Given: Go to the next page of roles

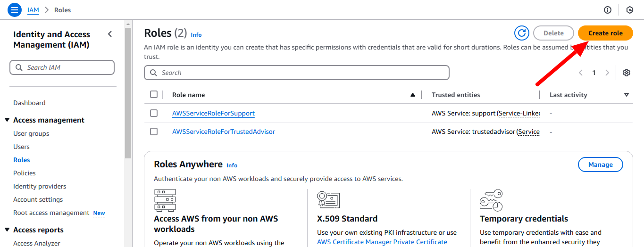Looking at the screenshot, I should pos(607,73).
